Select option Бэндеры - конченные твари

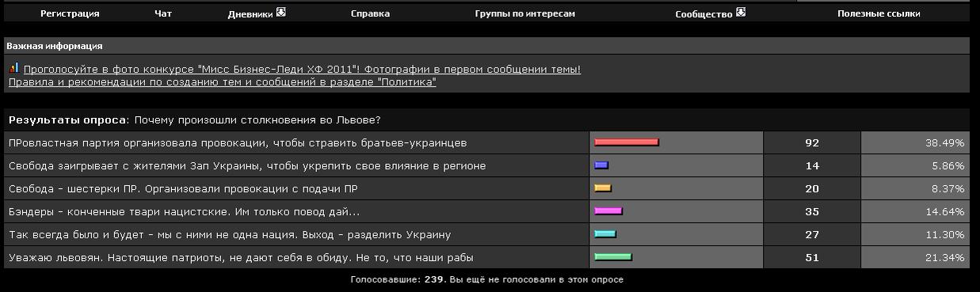coord(184,212)
